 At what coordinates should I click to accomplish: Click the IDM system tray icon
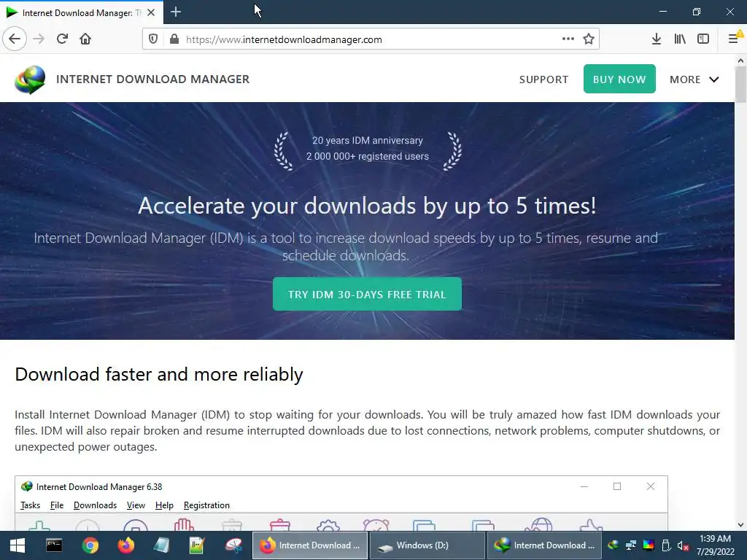(x=614, y=545)
